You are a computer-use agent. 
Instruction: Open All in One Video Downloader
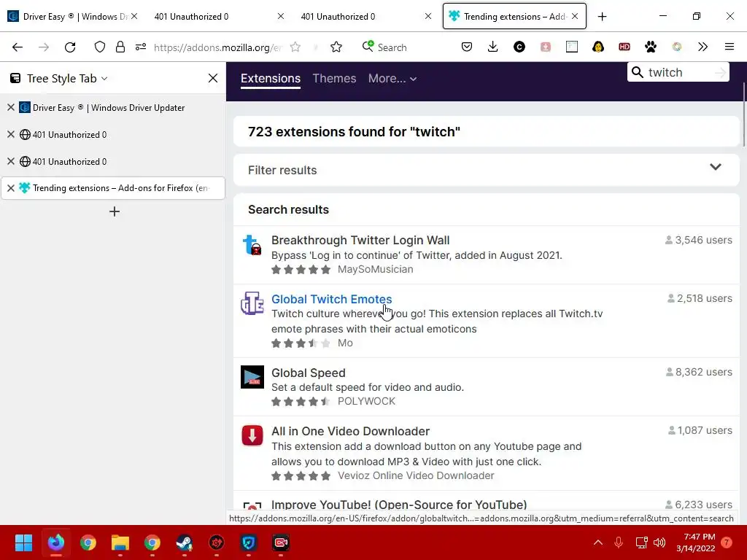pos(351,431)
